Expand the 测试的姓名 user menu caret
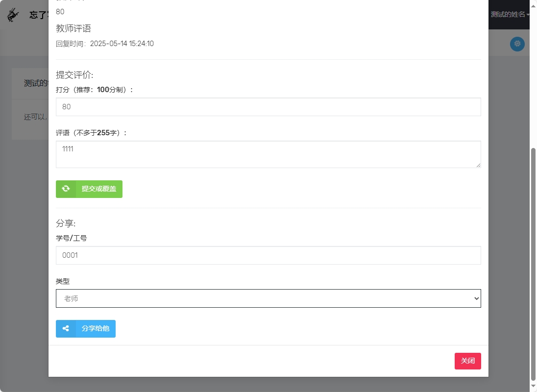The image size is (537, 392). 528,14
